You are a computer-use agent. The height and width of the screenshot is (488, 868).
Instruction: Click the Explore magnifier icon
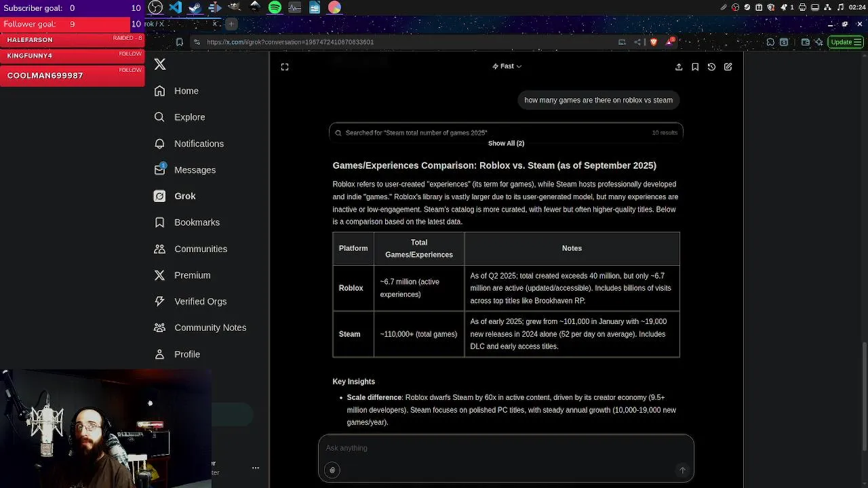(159, 117)
